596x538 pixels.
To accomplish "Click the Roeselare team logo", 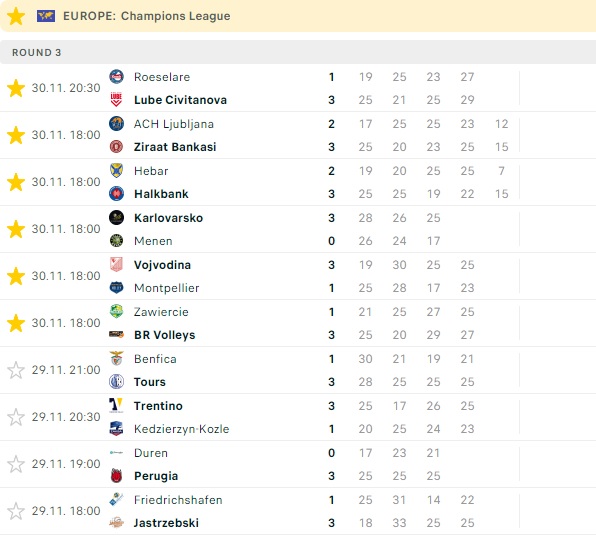I will click(x=116, y=77).
